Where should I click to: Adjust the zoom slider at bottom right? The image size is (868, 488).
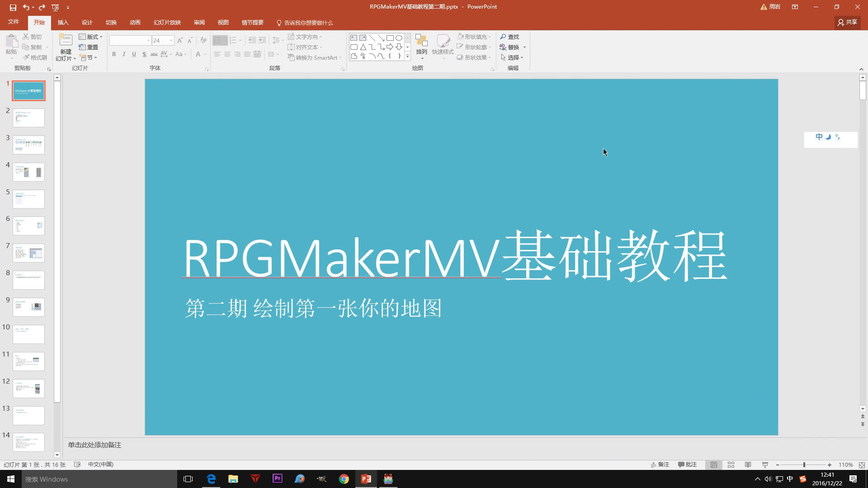pyautogui.click(x=804, y=465)
